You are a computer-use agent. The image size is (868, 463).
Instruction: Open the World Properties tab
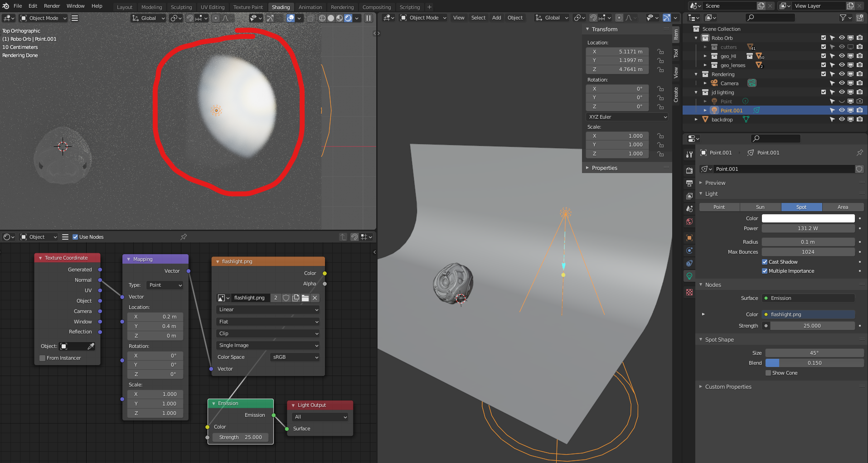coord(689,220)
